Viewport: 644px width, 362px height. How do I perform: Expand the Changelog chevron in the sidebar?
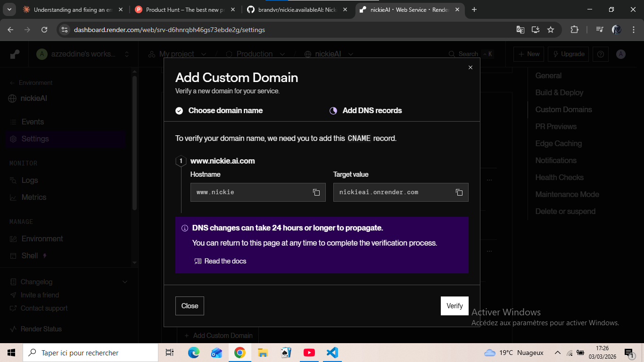coord(124,281)
